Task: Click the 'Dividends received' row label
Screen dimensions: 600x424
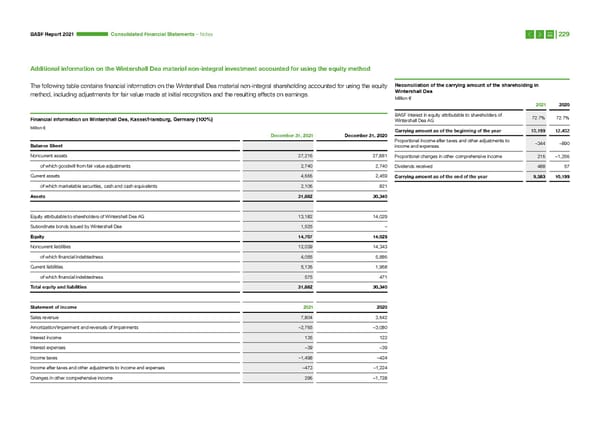Action: coord(413,166)
